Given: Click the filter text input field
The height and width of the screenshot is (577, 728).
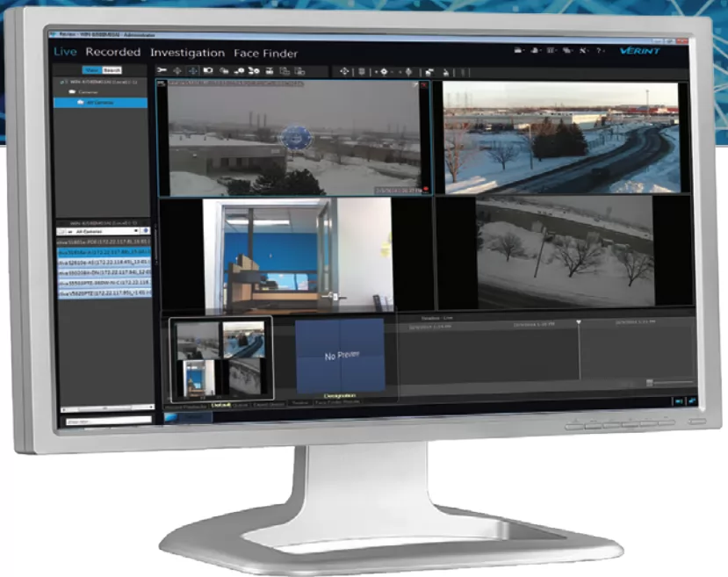Looking at the screenshot, I should 106,420.
